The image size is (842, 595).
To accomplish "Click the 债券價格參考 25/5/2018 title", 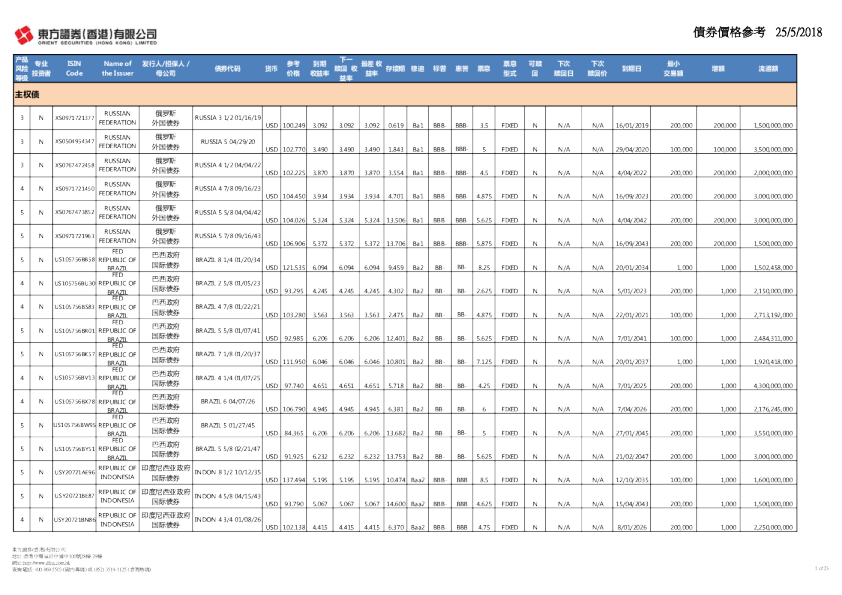I will tap(756, 32).
